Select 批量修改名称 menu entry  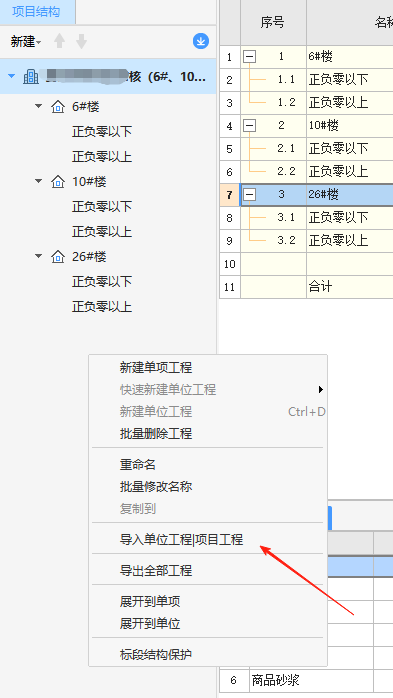pos(156,487)
